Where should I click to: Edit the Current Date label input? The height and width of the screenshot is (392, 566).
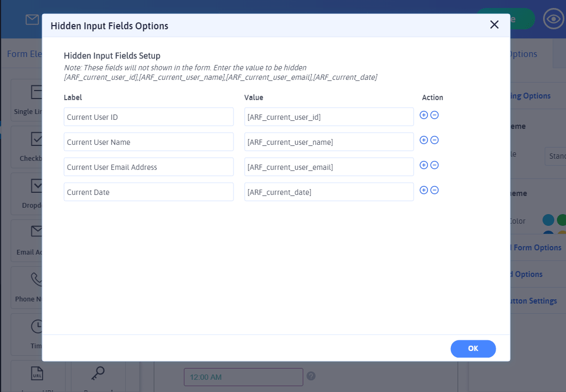pyautogui.click(x=148, y=192)
